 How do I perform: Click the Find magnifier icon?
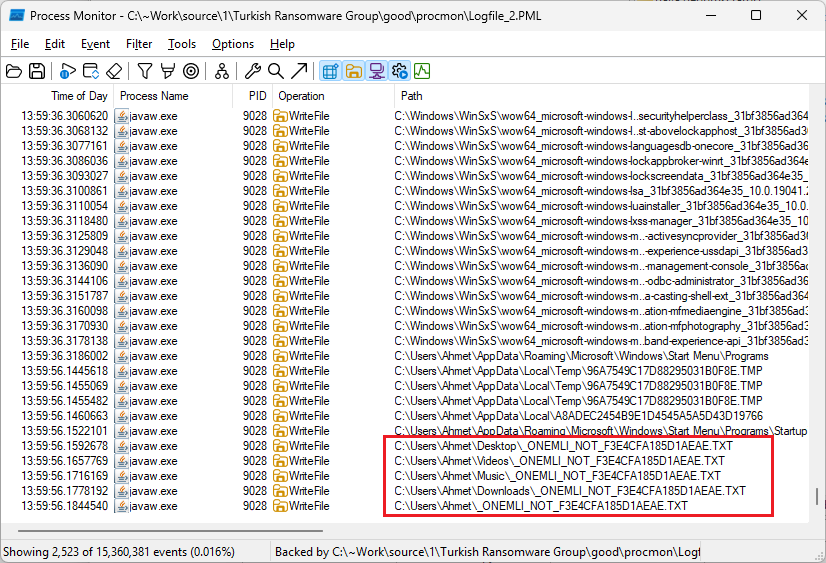point(275,71)
